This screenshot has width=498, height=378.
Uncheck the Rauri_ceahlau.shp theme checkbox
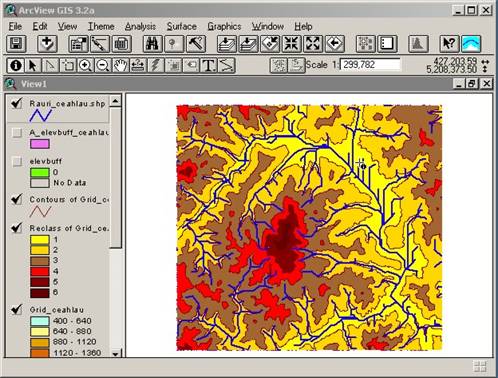(x=17, y=103)
